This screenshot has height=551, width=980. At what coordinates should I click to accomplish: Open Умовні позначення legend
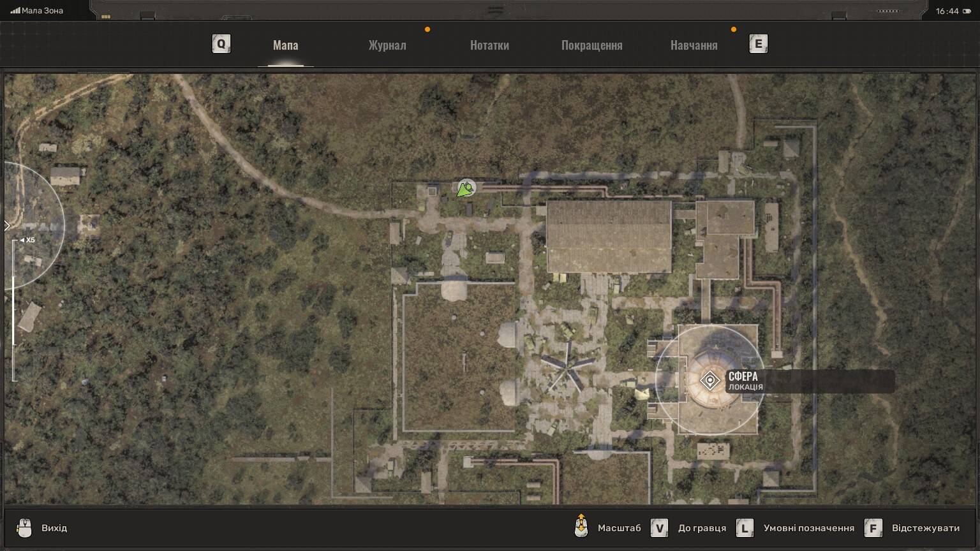(x=808, y=528)
